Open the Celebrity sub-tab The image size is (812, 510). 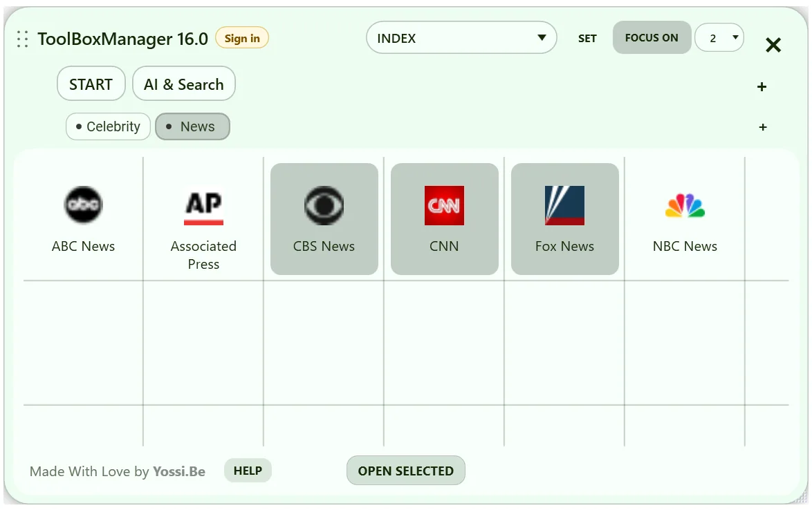(108, 126)
